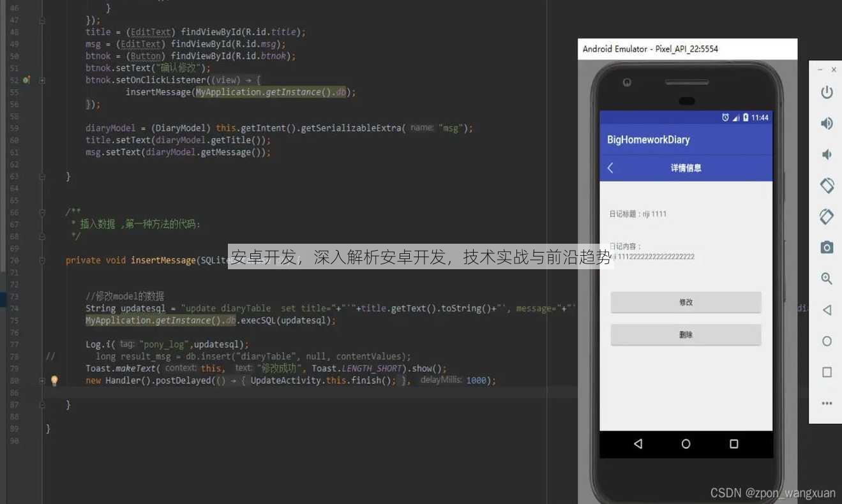This screenshot has height=504, width=842.
Task: Expand the folded lambda at line 80
Action: click(x=42, y=381)
